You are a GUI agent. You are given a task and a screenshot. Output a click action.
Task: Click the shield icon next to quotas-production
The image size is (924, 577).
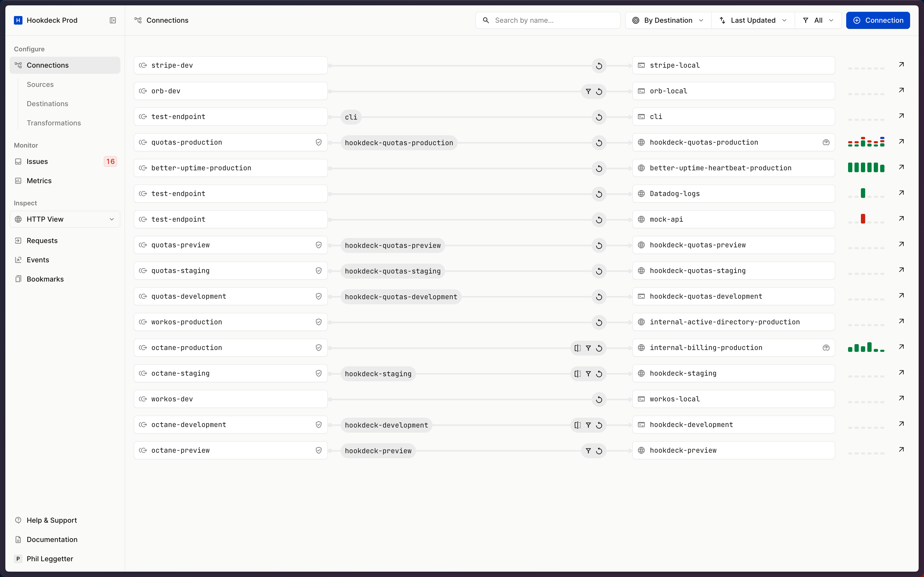319,142
